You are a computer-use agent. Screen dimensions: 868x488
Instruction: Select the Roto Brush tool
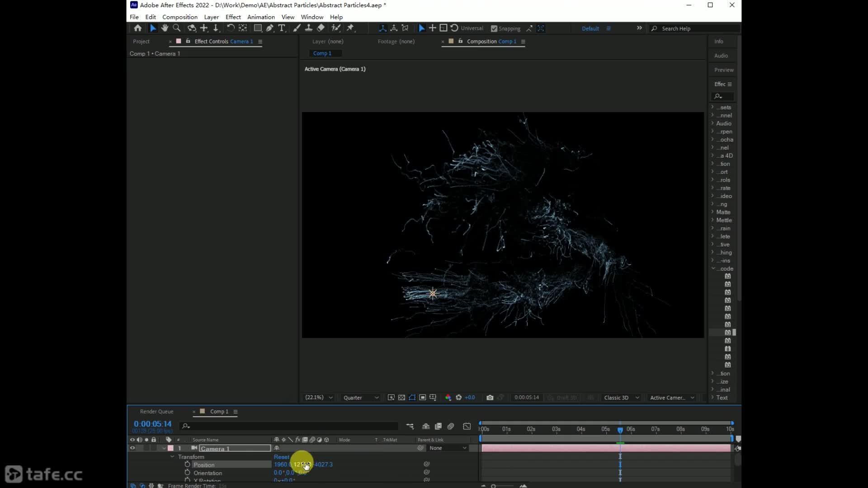[336, 28]
